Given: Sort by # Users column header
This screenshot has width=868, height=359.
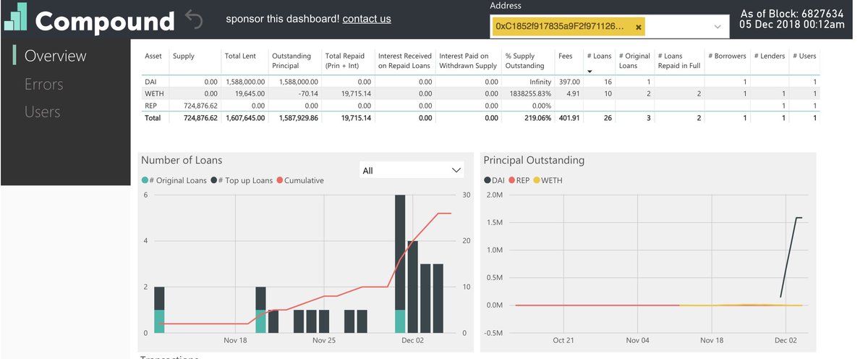Looking at the screenshot, I should [x=804, y=56].
